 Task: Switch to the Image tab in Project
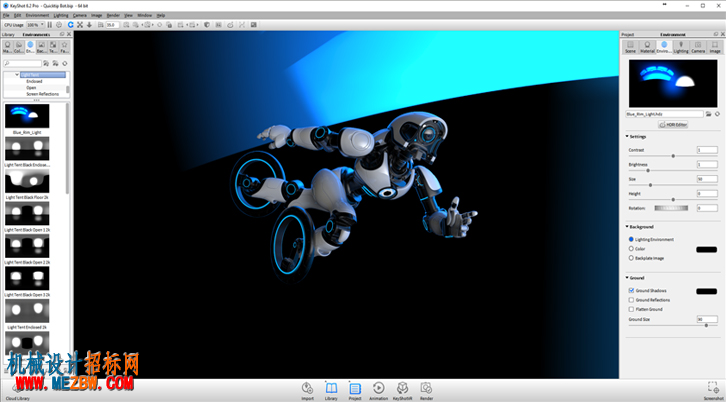click(x=715, y=47)
